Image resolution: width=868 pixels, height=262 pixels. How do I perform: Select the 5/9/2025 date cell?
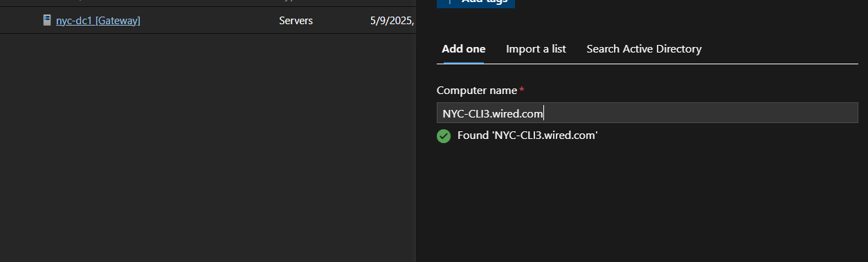click(392, 21)
